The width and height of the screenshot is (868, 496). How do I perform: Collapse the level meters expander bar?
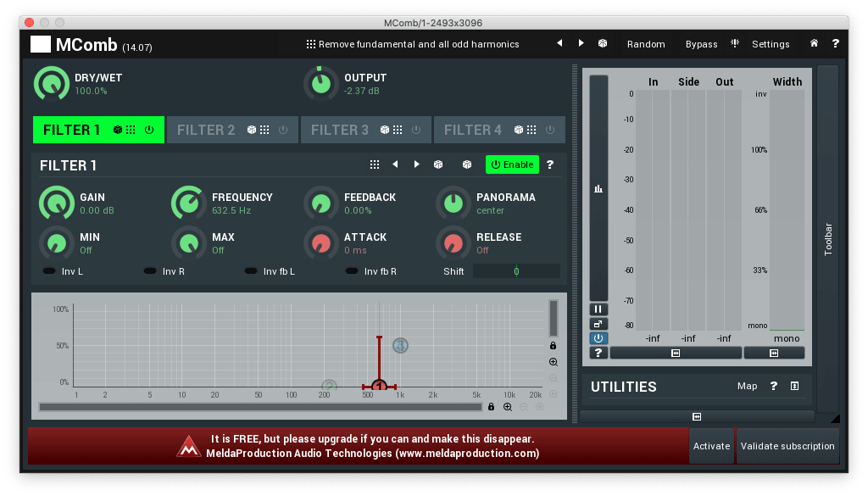676,354
